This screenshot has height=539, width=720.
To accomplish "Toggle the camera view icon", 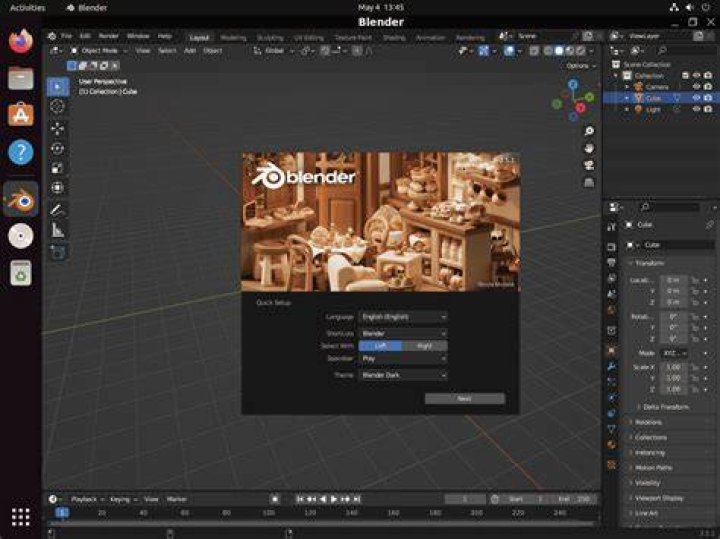I will 589,165.
